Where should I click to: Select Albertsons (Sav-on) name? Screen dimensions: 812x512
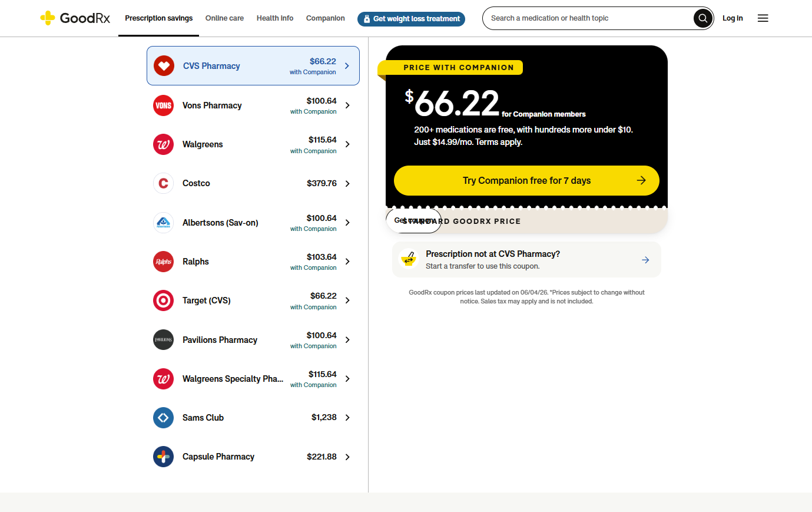click(x=220, y=223)
